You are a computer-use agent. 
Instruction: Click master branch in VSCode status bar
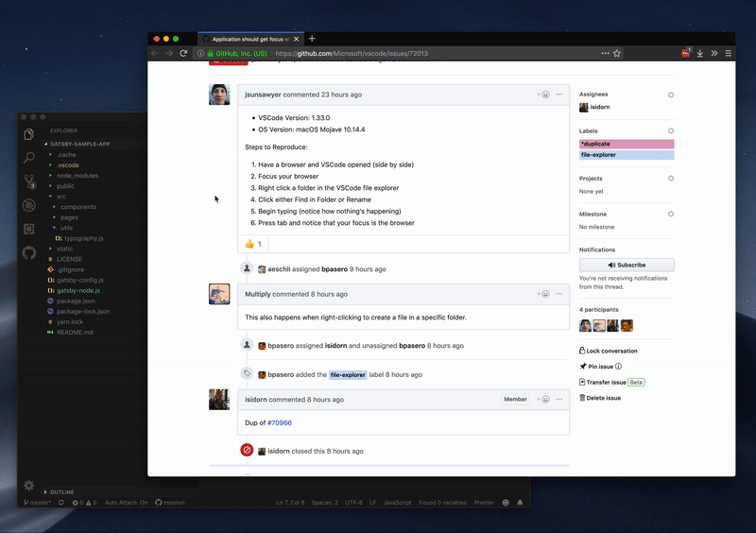(37, 503)
